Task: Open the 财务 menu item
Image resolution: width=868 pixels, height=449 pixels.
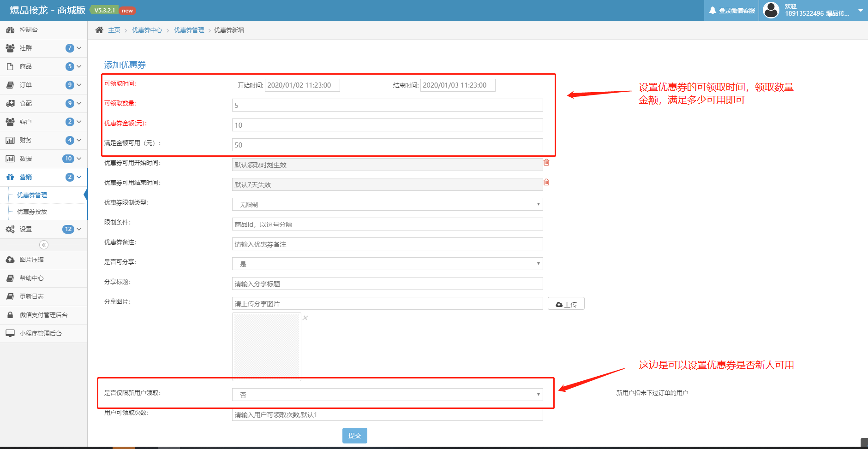Action: point(44,140)
